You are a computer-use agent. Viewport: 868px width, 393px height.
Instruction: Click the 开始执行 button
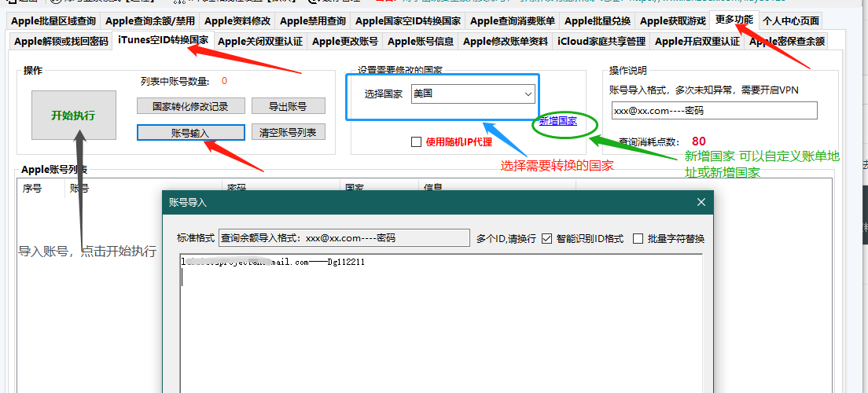(x=74, y=115)
